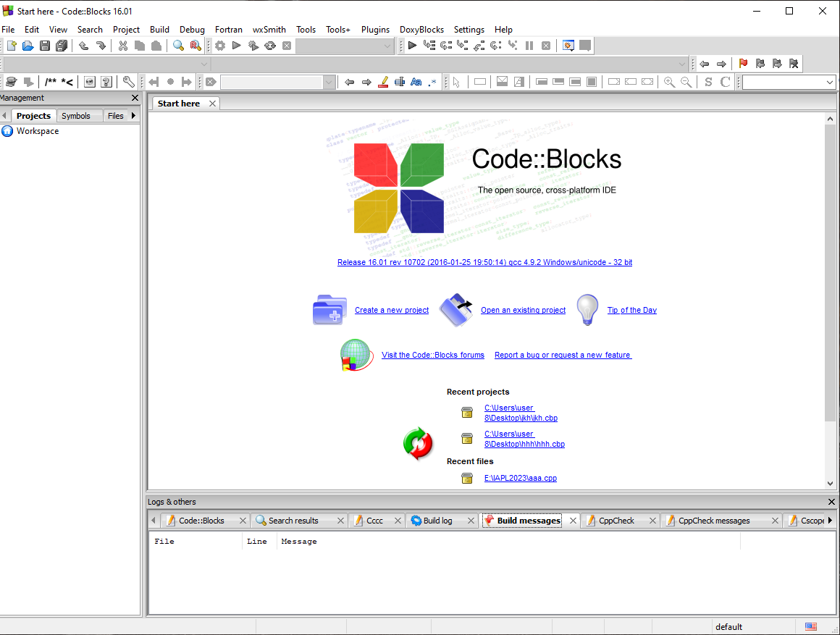Open recent file E:\IAPL2023\aaa.cpp
Image resolution: width=840 pixels, height=635 pixels.
click(x=520, y=478)
